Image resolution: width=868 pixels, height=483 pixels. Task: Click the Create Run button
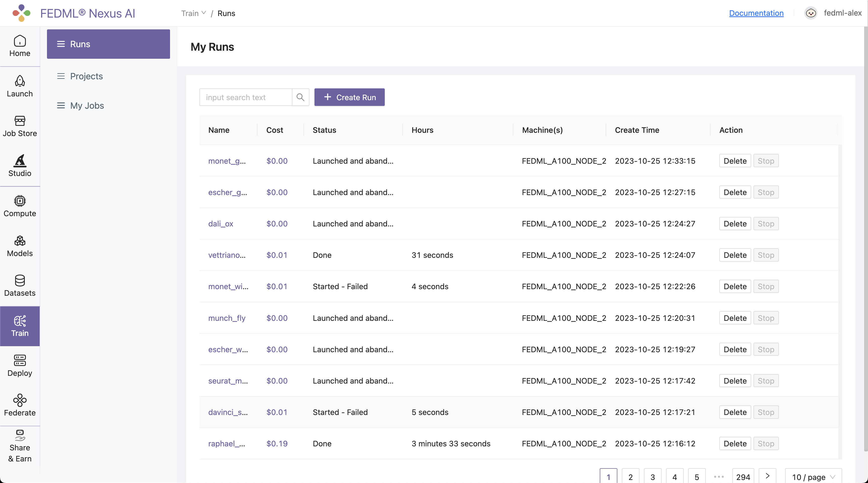(349, 97)
